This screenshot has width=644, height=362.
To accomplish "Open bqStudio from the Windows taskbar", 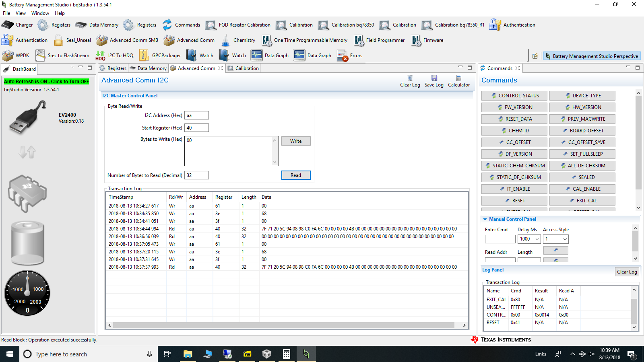I will (306, 354).
